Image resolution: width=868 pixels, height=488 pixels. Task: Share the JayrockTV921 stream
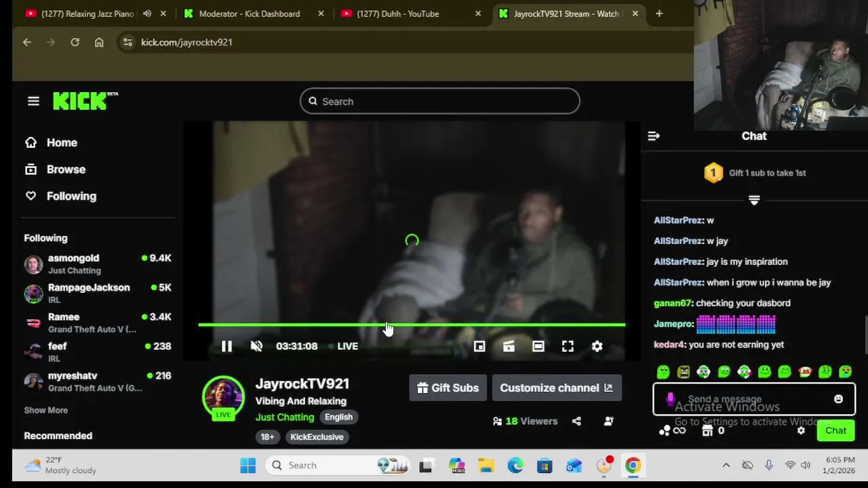click(x=576, y=421)
